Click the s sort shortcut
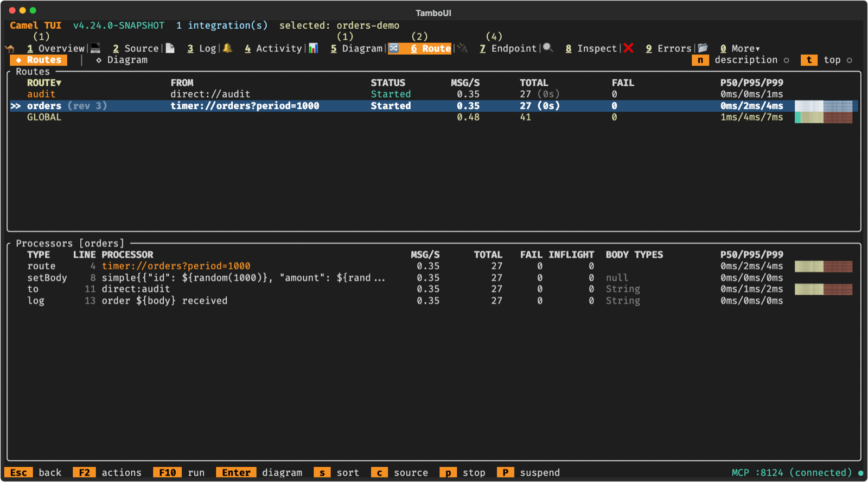Viewport: 868px width, 482px height. [336, 473]
